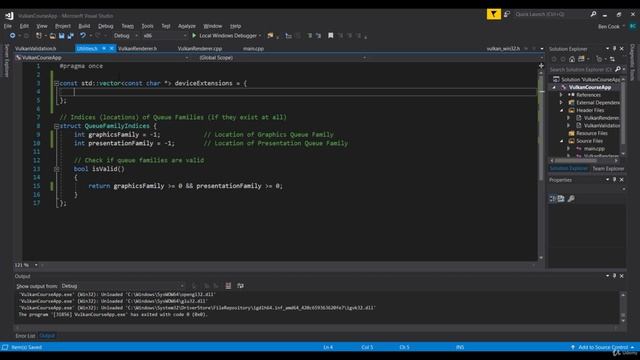The image size is (640, 360).
Task: Click the Properties wrench icon
Action: pos(571,198)
